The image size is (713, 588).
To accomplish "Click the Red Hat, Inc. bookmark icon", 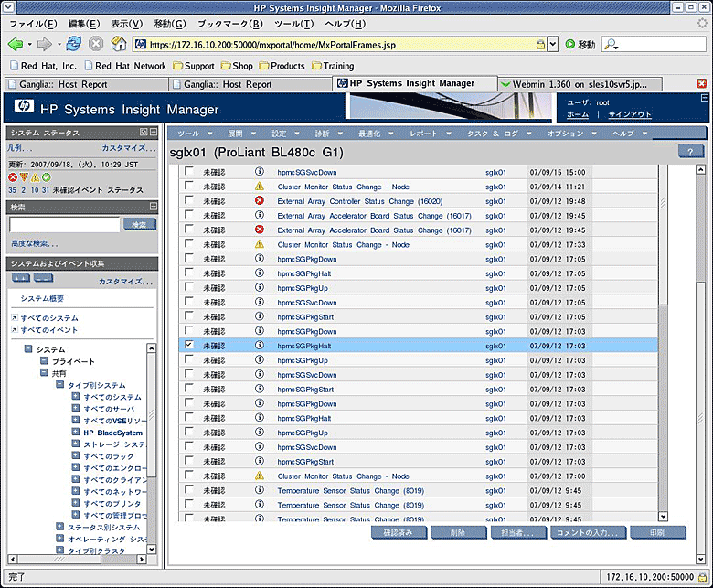I will point(15,66).
